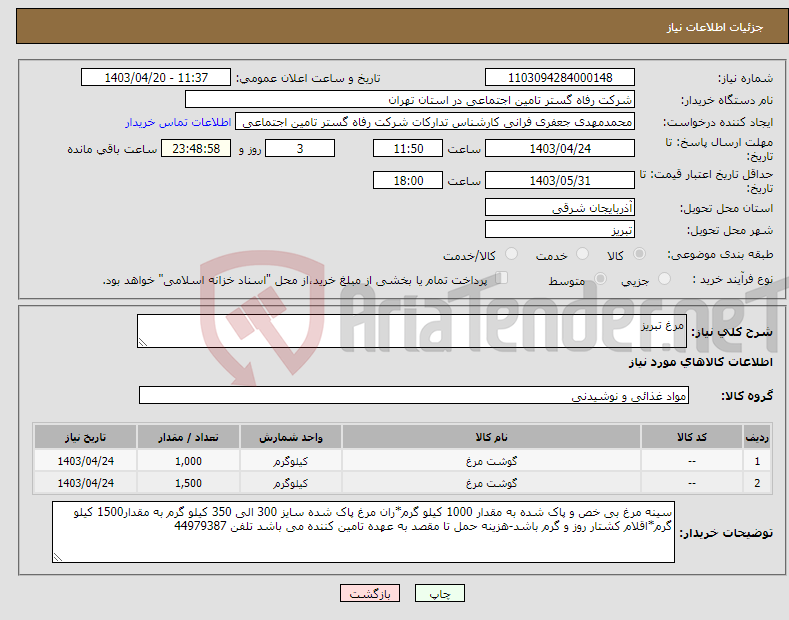Click the validity time 18:00 field
Viewport: 789px width, 620px height.
coord(408,180)
